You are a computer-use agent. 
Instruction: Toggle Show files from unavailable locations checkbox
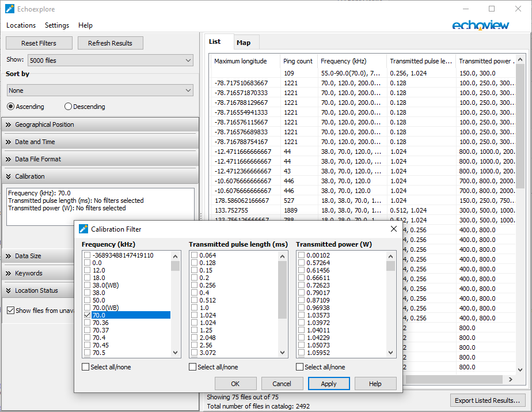pyautogui.click(x=10, y=311)
